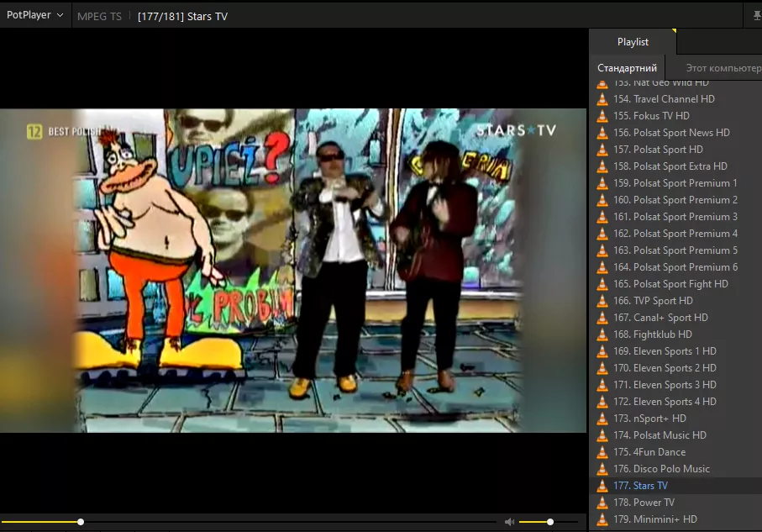Select playlist item '169. Eleven Sports 1 HD'
The width and height of the screenshot is (762, 532).
pyautogui.click(x=675, y=351)
